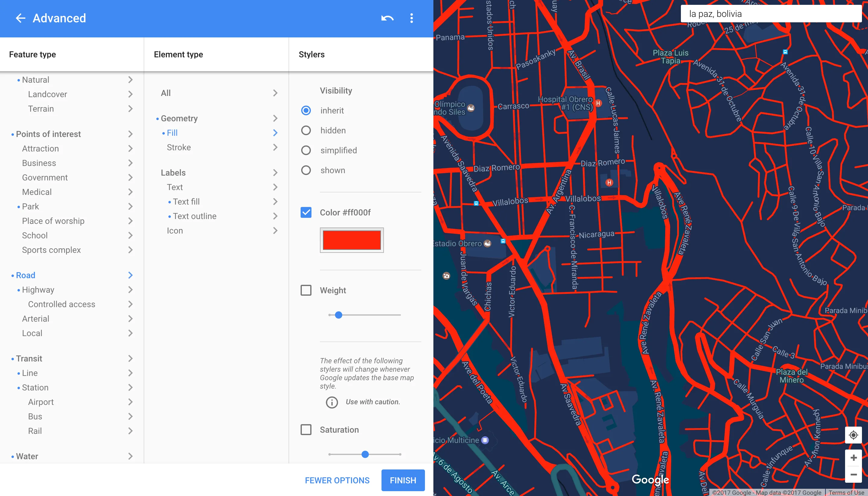
Task: Enable the Weight checkbox
Action: point(306,291)
